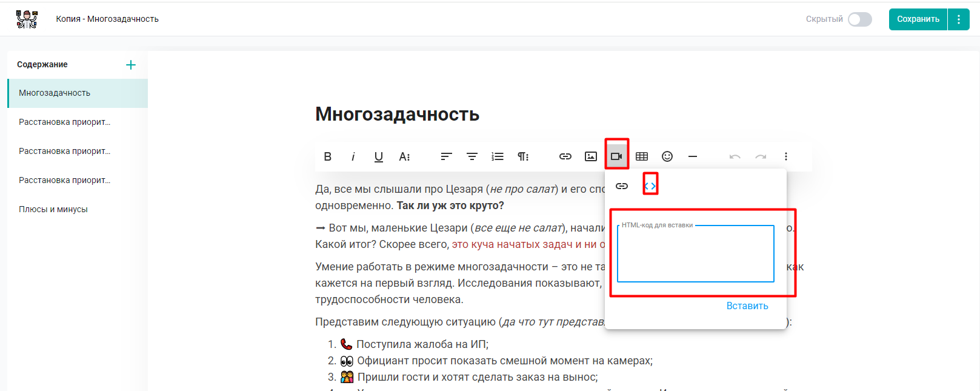Insert an image
Image resolution: width=980 pixels, height=391 pixels.
point(591,156)
